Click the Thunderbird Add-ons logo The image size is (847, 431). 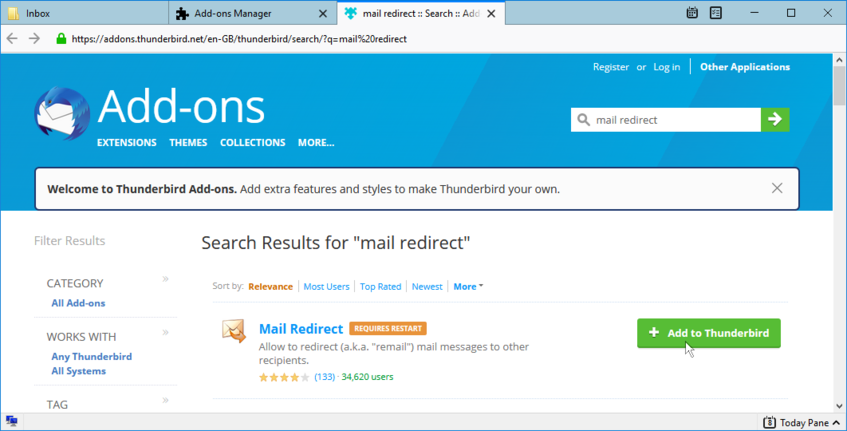point(62,113)
